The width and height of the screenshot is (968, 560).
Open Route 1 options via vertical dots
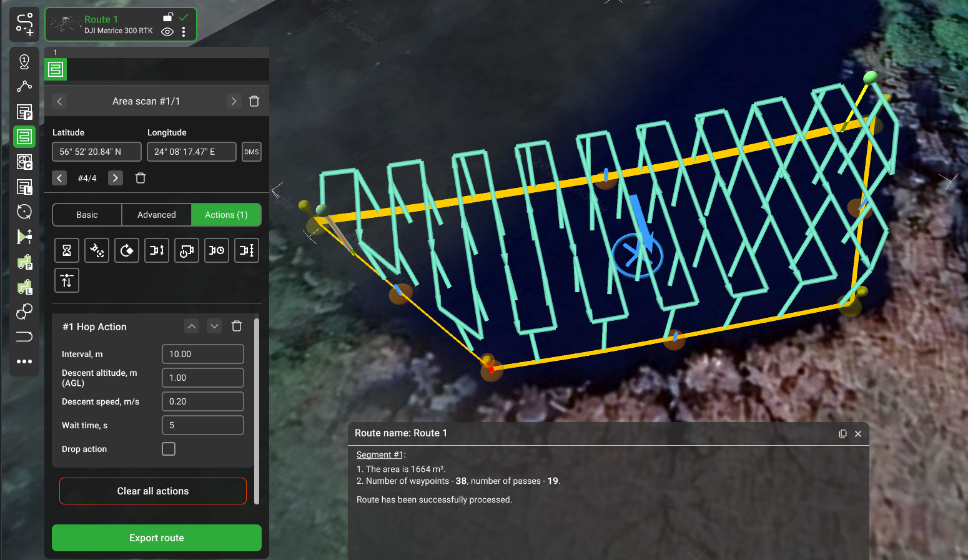(x=184, y=32)
